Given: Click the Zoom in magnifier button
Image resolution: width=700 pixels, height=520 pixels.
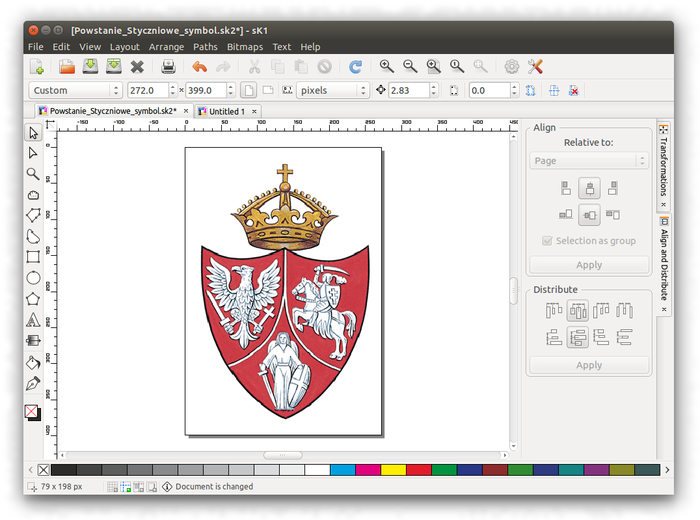Looking at the screenshot, I should [x=386, y=67].
